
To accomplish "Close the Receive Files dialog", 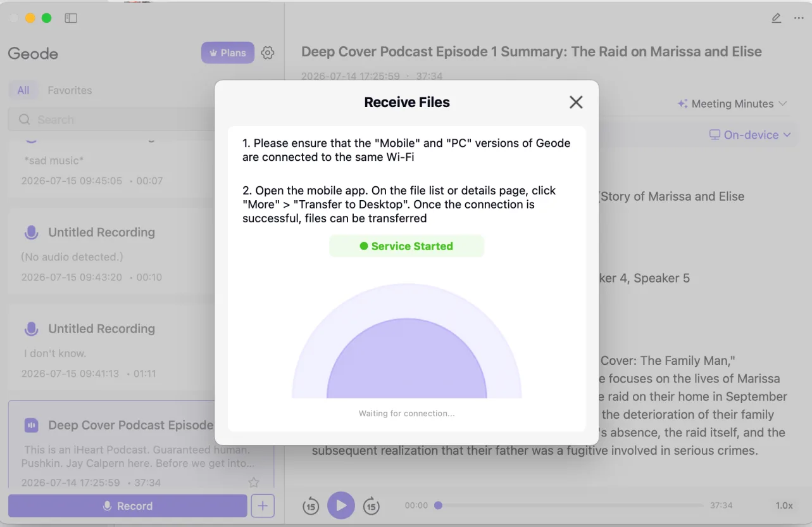I will [575, 102].
